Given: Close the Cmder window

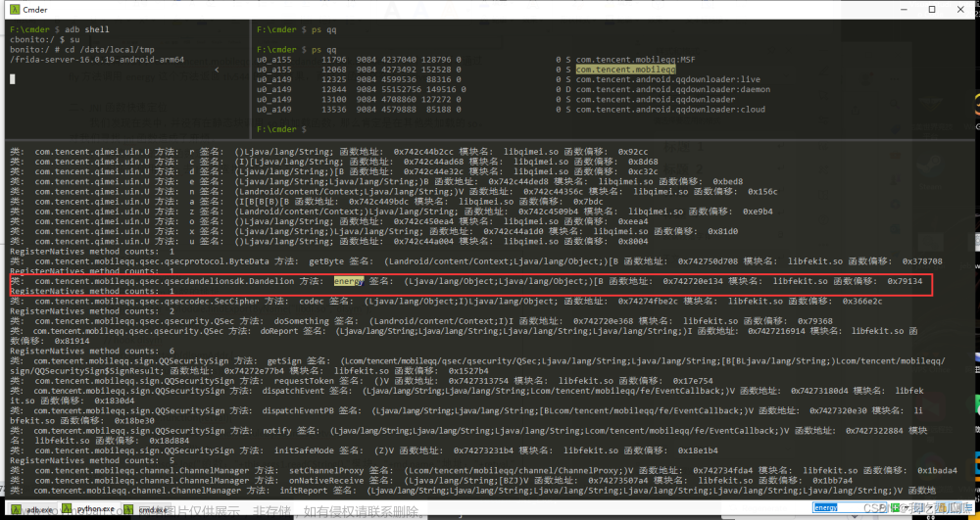Looking at the screenshot, I should 961,10.
